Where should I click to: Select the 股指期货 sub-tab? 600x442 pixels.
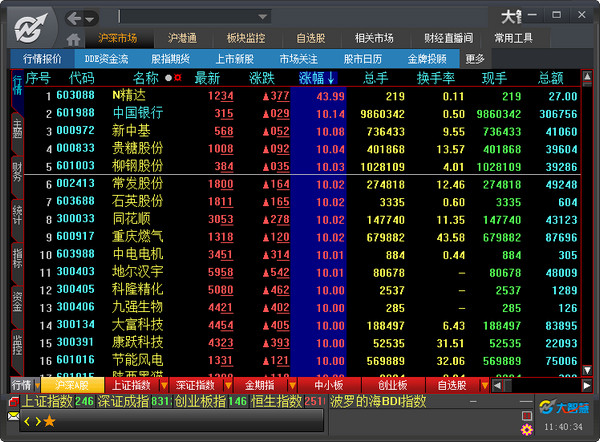click(x=170, y=59)
